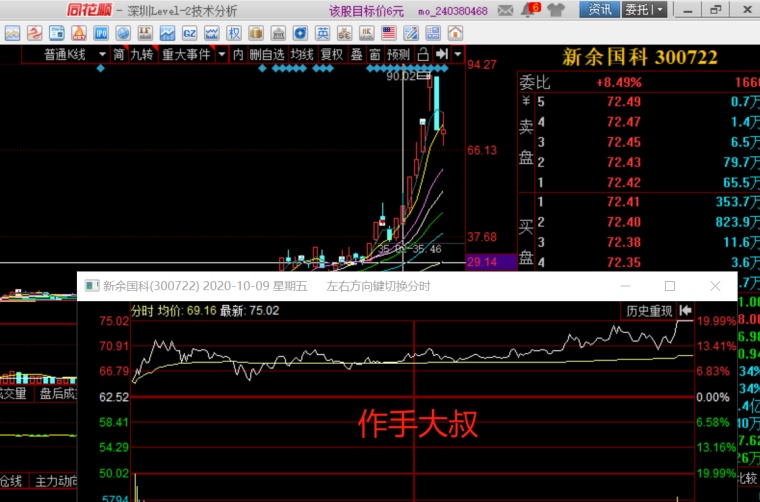Image resolution: width=760 pixels, height=502 pixels.
Task: Click the 委比 +8.49% value
Action: click(x=618, y=82)
